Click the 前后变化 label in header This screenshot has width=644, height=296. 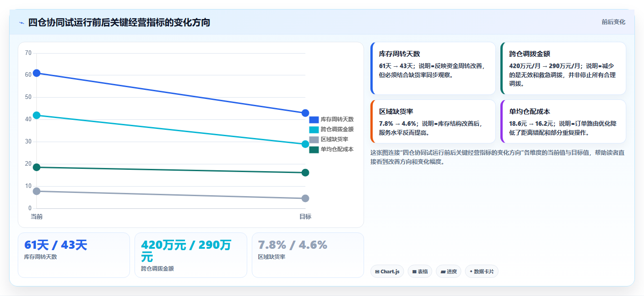pyautogui.click(x=613, y=22)
